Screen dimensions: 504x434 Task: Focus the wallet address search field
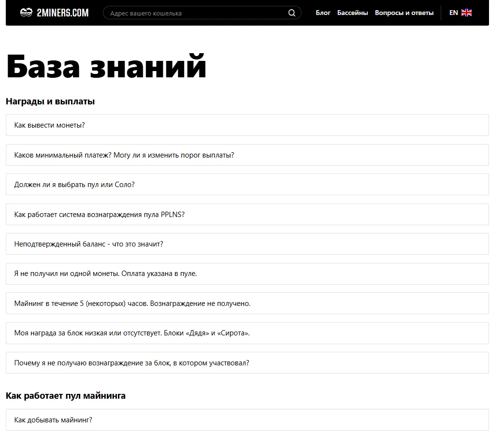coord(202,13)
